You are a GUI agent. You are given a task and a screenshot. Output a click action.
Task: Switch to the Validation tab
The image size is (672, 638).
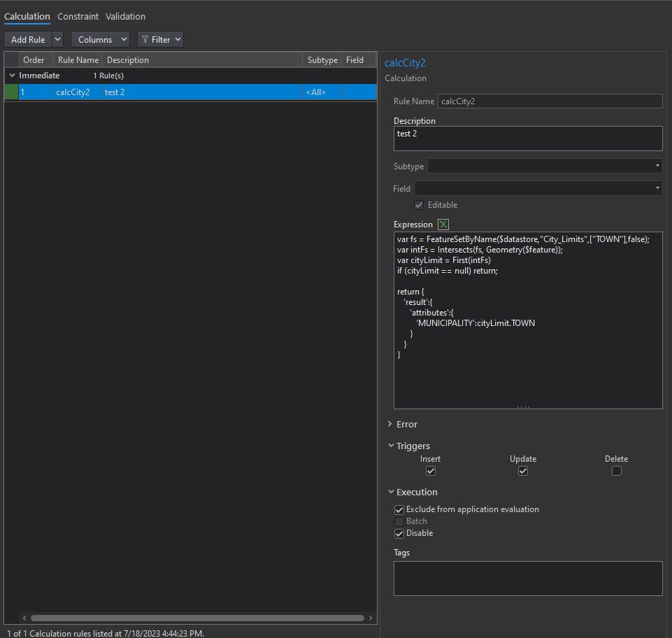tap(125, 16)
